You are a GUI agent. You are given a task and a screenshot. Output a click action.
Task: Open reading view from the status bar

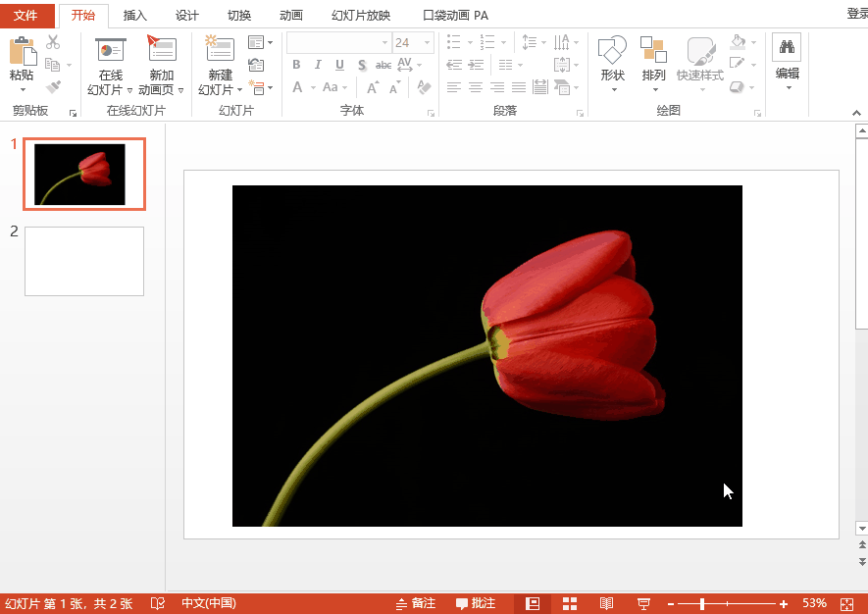pos(606,603)
